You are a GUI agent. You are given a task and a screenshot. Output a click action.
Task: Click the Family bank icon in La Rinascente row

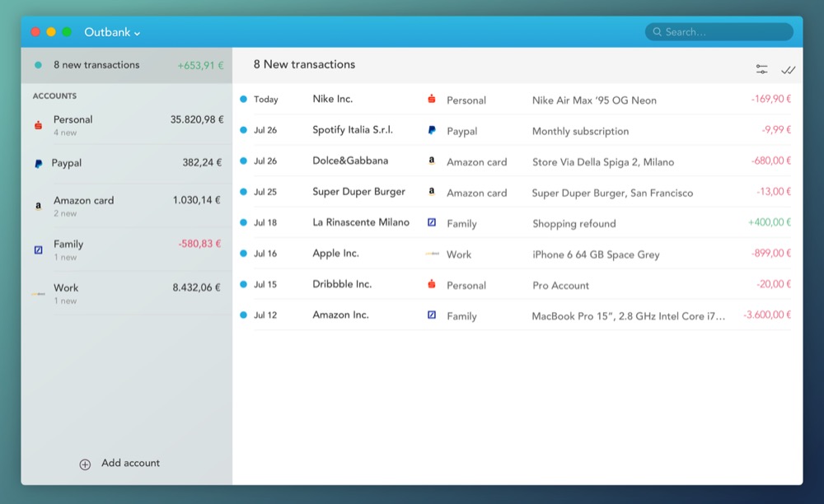432,222
